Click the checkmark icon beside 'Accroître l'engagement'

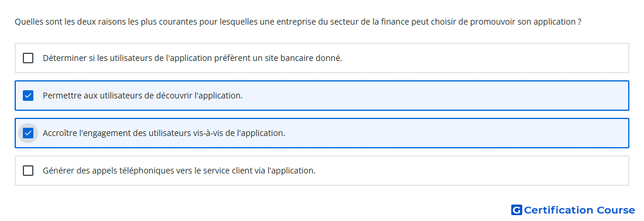click(x=28, y=133)
